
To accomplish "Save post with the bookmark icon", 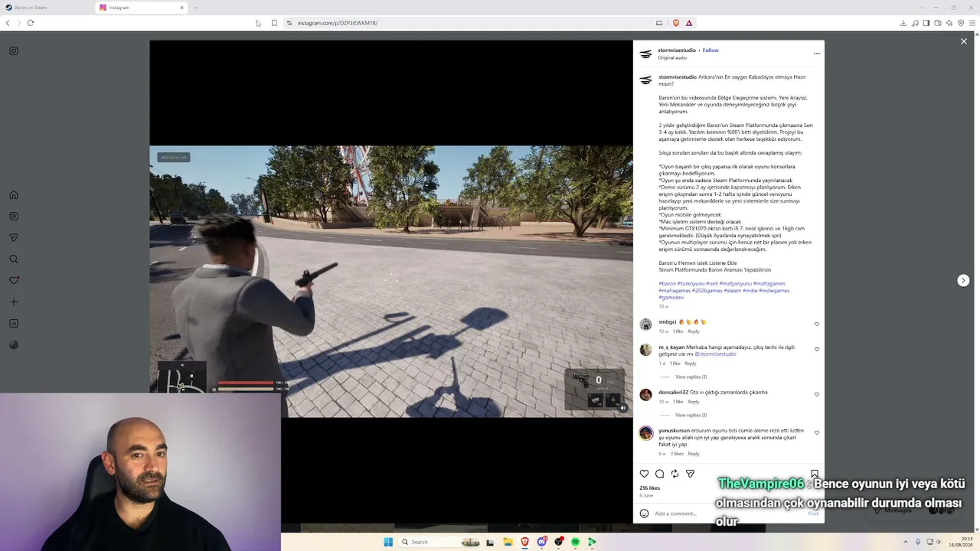I will point(815,474).
